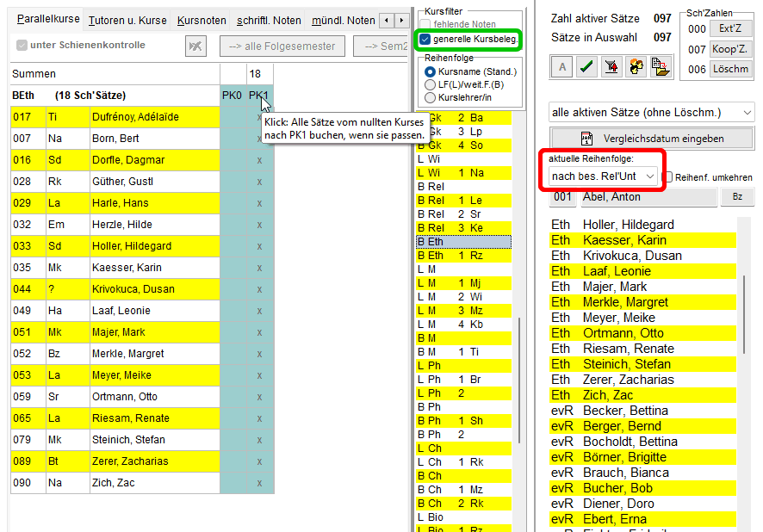Click the PK1 column header

pos(257,96)
